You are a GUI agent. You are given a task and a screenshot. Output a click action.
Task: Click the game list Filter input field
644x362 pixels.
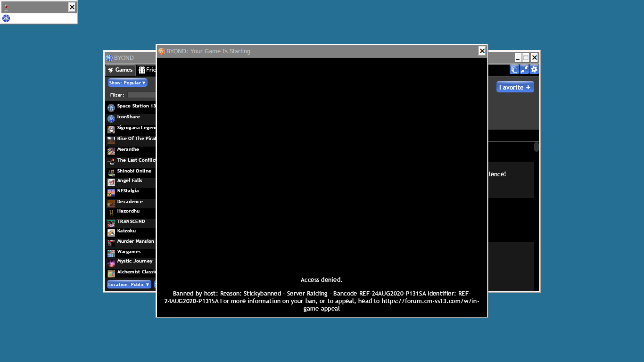[x=141, y=95]
